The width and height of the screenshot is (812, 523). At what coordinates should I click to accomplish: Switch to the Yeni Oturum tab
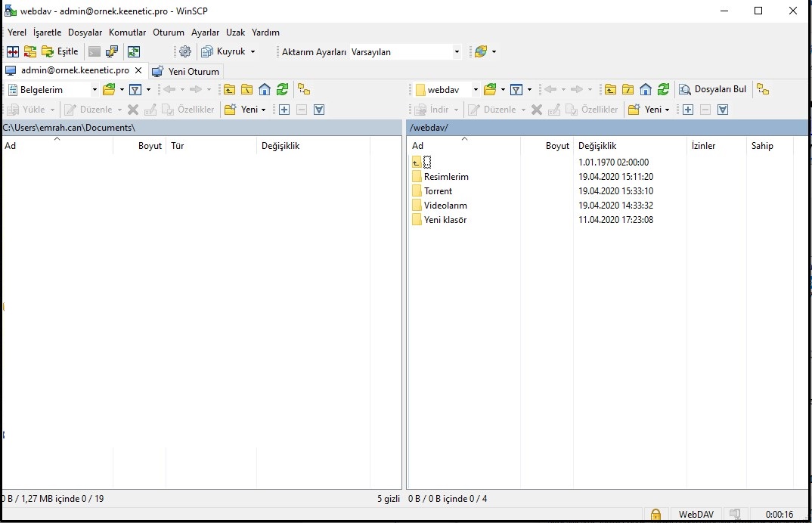(x=186, y=71)
